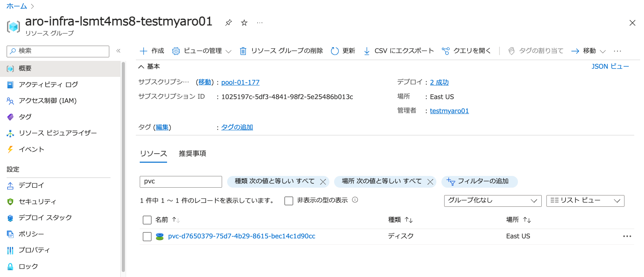Click the subscription ID value text
The height and width of the screenshot is (277, 644).
pos(287,97)
